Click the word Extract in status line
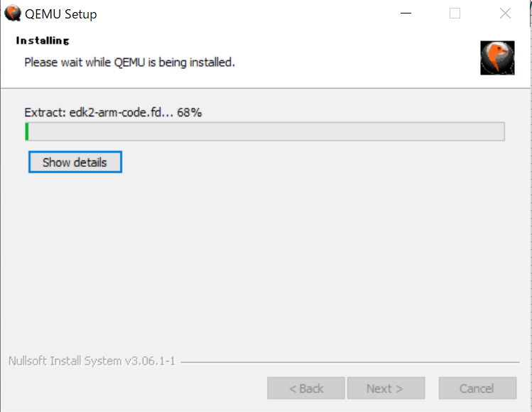 coord(45,112)
